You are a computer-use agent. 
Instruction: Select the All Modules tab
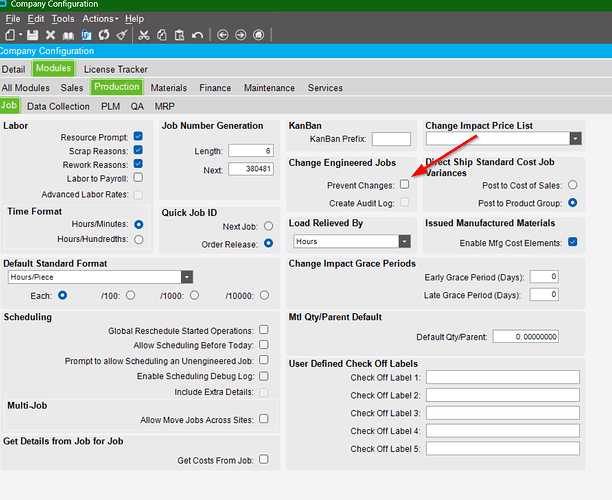point(26,88)
